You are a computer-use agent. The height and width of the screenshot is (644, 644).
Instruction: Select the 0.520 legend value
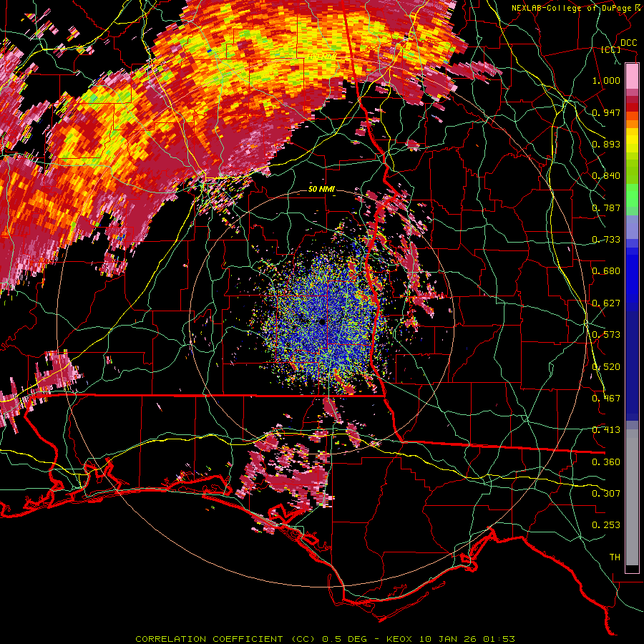(x=606, y=367)
